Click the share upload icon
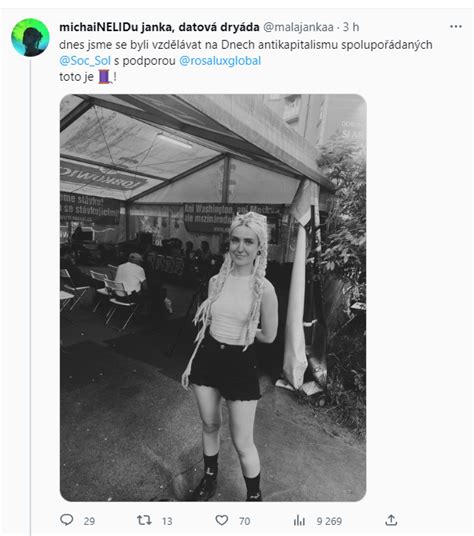The width and height of the screenshot is (474, 536). click(391, 520)
